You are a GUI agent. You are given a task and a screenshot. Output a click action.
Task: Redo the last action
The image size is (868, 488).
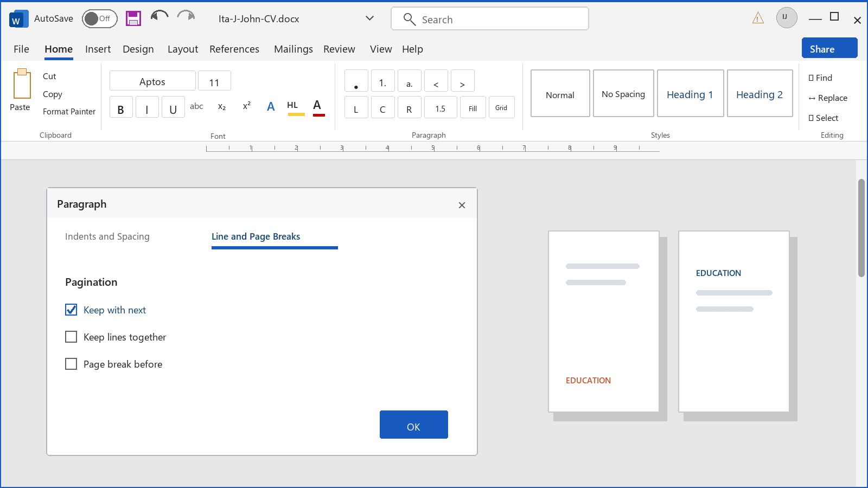pos(186,16)
